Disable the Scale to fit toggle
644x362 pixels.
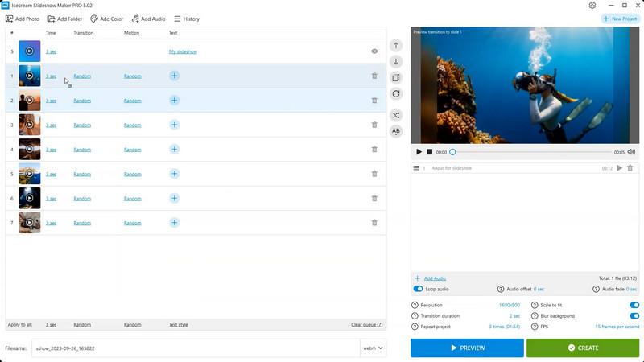[x=634, y=306]
